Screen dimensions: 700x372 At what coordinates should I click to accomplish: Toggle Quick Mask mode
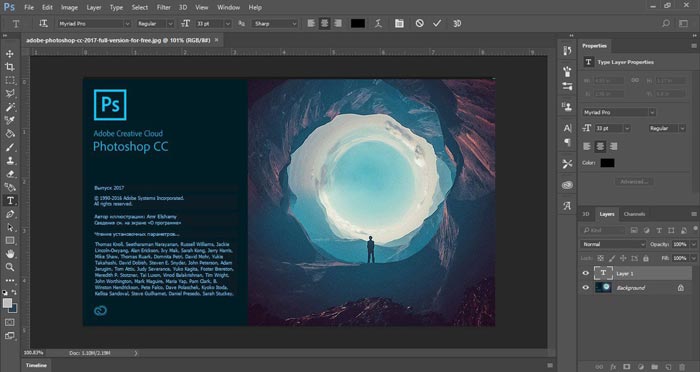coord(9,322)
